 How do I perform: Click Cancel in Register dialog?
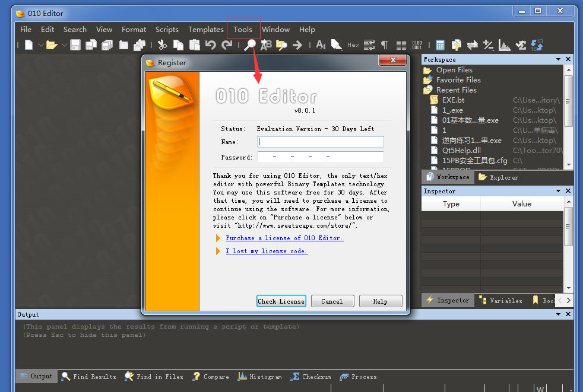[x=332, y=301]
